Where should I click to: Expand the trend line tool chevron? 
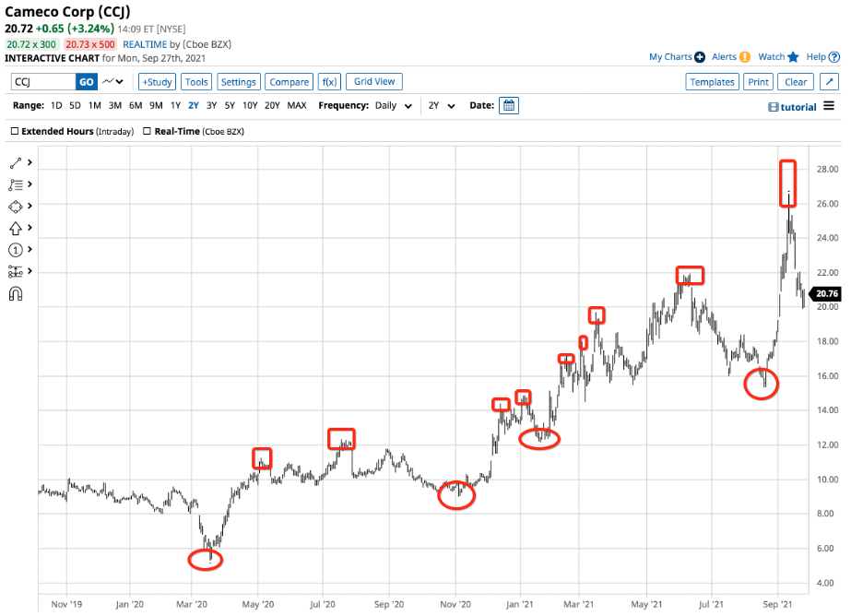click(x=30, y=162)
